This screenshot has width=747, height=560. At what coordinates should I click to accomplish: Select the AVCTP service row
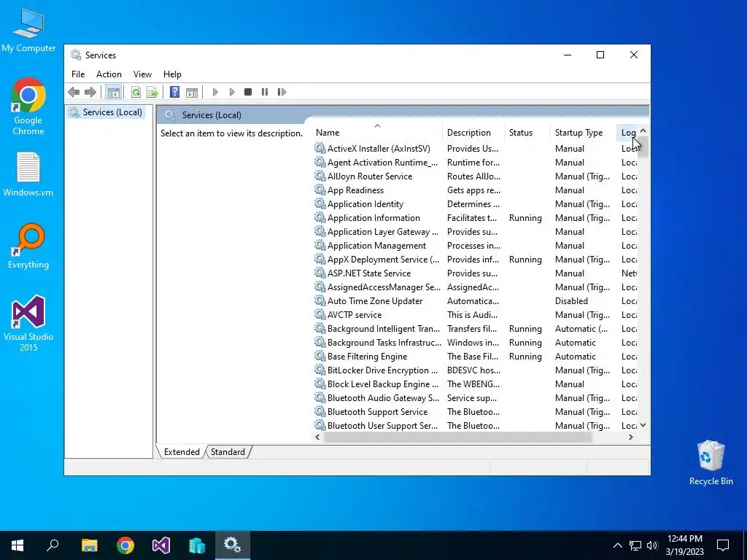[x=476, y=315]
